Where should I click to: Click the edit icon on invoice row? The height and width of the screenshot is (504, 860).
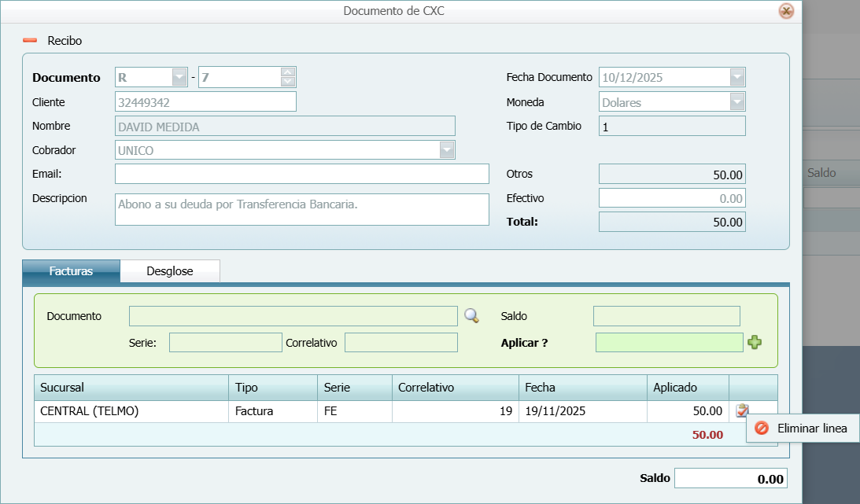(742, 410)
